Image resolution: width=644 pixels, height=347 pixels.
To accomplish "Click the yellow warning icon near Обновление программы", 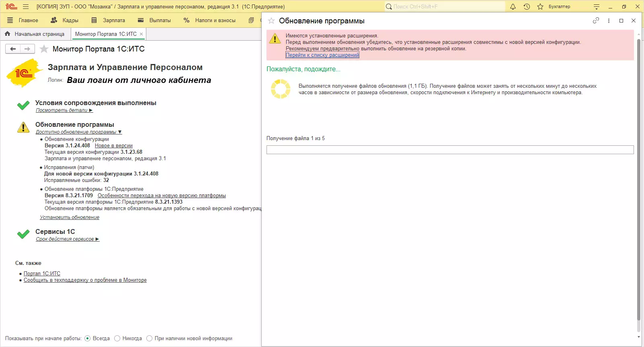I will 23,127.
